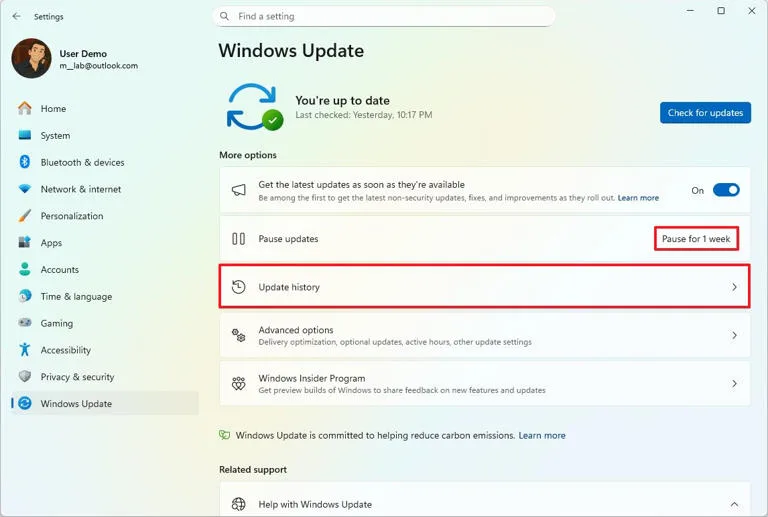The height and width of the screenshot is (517, 768).
Task: Open Windows Insider Program chevron
Action: [734, 384]
